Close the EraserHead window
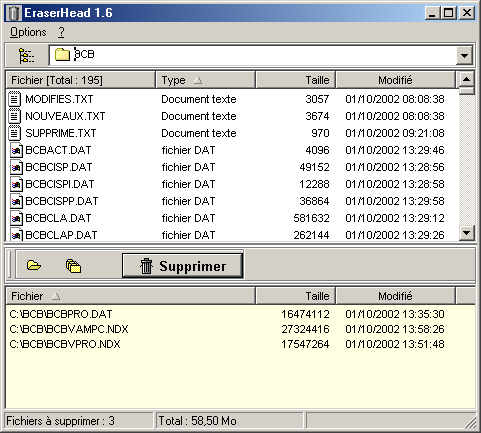 click(x=467, y=13)
